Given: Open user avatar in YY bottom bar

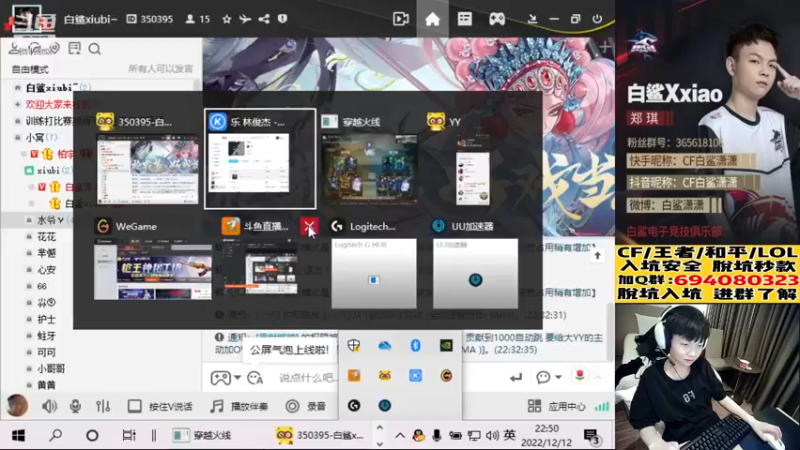Looking at the screenshot, I should pos(17,406).
